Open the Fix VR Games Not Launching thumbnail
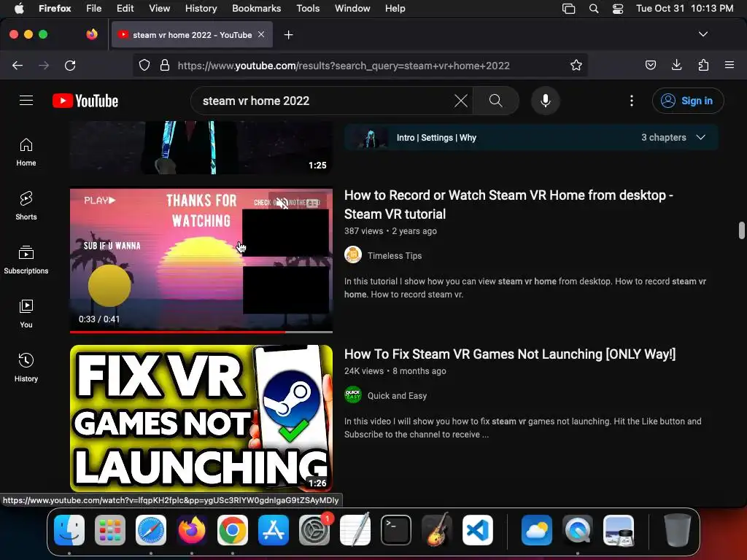Screen dimensions: 747x560 [x=201, y=418]
